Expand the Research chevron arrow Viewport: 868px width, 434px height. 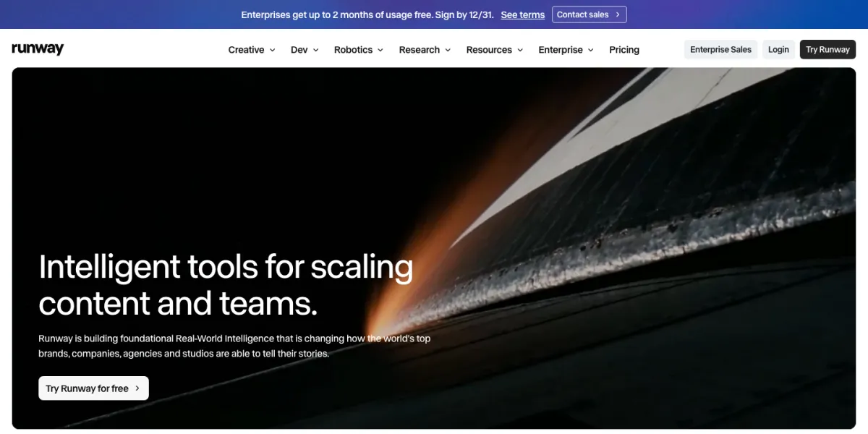(x=448, y=50)
